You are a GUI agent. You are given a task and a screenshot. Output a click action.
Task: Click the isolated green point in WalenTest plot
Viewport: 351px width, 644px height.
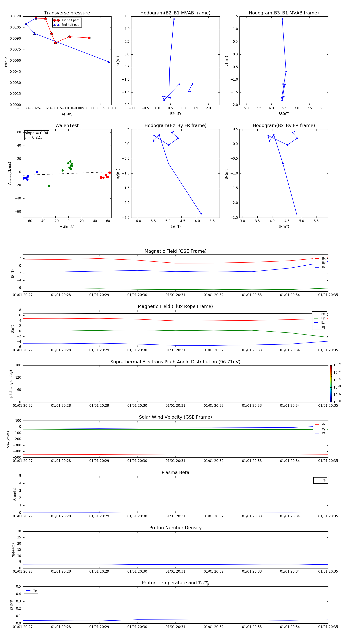pyautogui.click(x=49, y=186)
